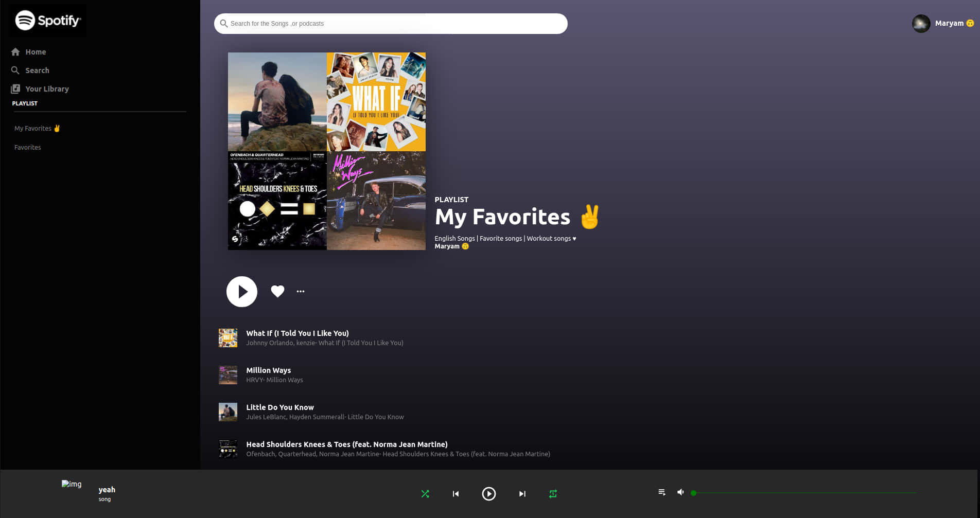Click the Maryam username at top right

[954, 23]
